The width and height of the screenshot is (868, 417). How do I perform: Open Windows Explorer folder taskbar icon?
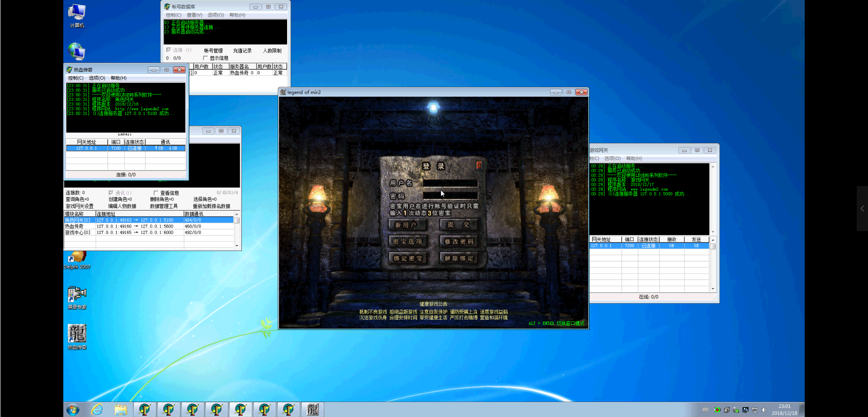(121, 410)
